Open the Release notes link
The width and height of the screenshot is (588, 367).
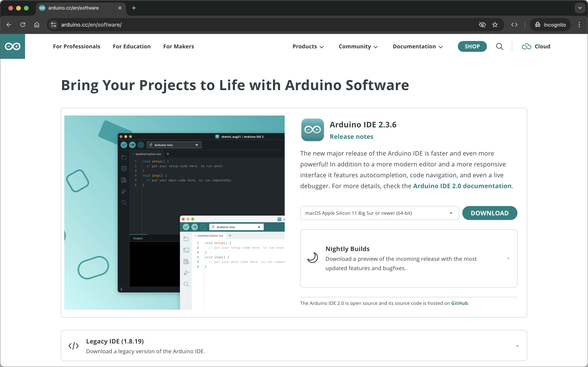351,137
